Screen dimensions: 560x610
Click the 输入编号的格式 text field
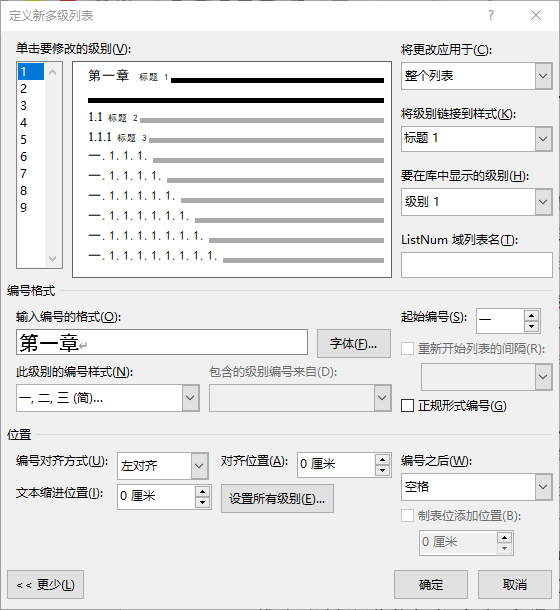[162, 342]
